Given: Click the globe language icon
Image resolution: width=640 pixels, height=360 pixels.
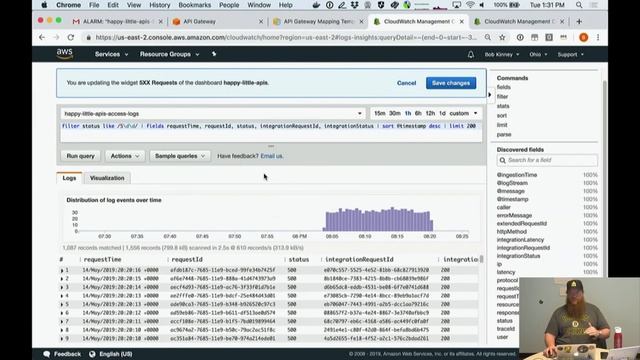Looking at the screenshot, I should tap(92, 354).
